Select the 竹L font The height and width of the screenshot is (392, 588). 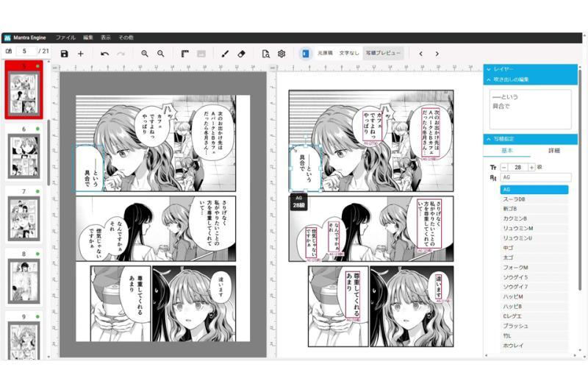coord(534,335)
